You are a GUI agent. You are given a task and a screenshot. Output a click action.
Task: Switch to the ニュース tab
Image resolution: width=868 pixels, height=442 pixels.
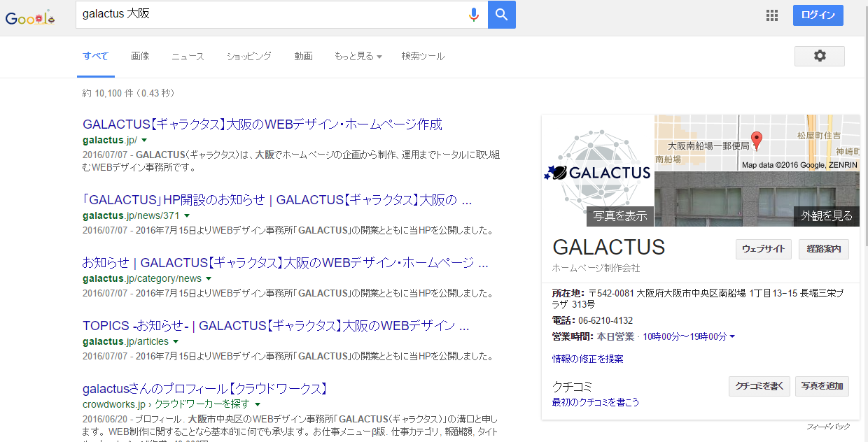(x=188, y=56)
